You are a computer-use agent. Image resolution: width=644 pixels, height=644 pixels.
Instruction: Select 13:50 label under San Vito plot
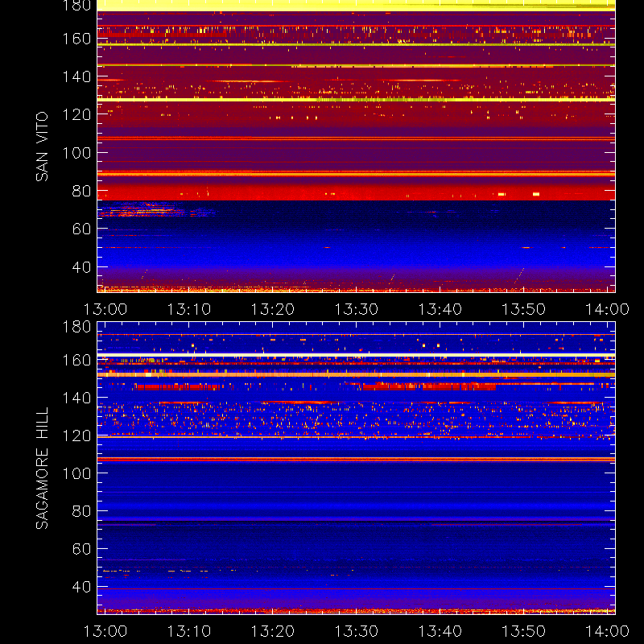[x=524, y=309]
